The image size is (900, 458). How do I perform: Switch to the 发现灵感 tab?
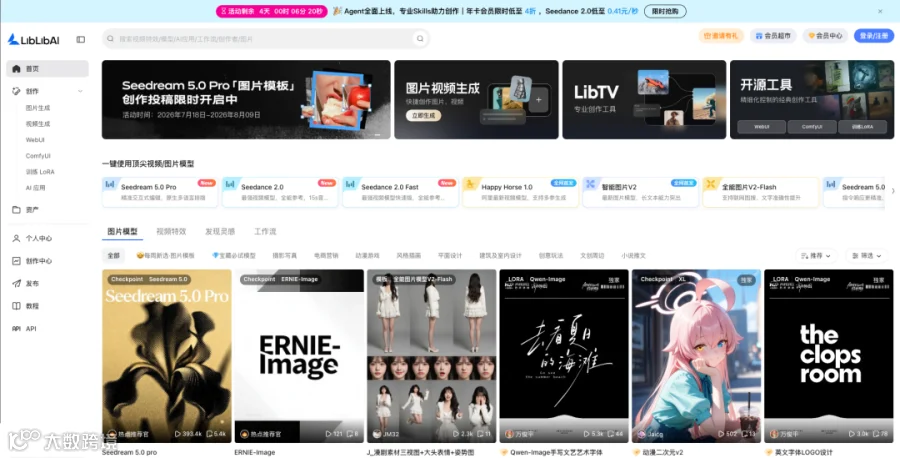(220, 231)
